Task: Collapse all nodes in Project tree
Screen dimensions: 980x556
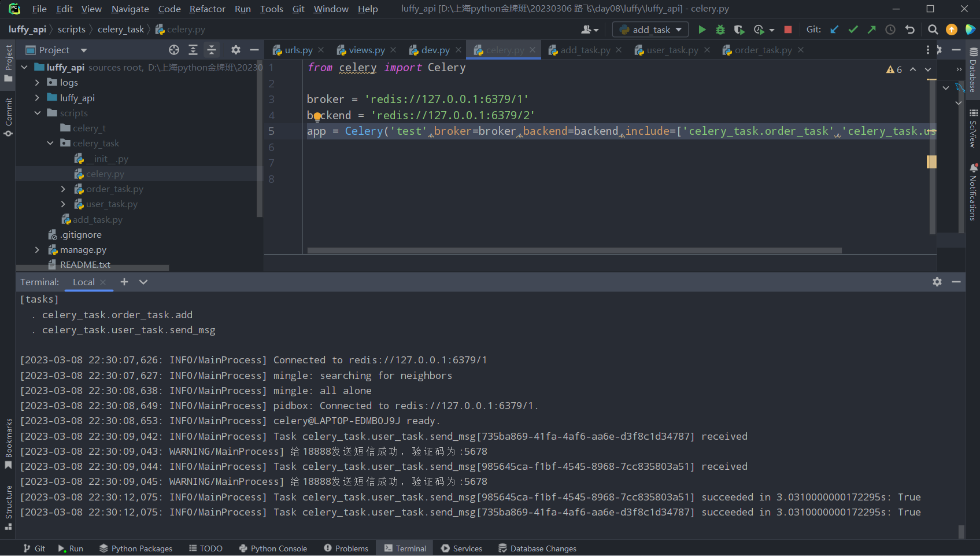Action: pos(212,50)
